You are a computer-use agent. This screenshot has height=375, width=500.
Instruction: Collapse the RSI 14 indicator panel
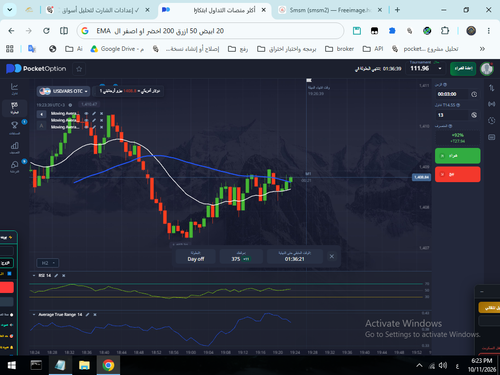tap(34, 276)
